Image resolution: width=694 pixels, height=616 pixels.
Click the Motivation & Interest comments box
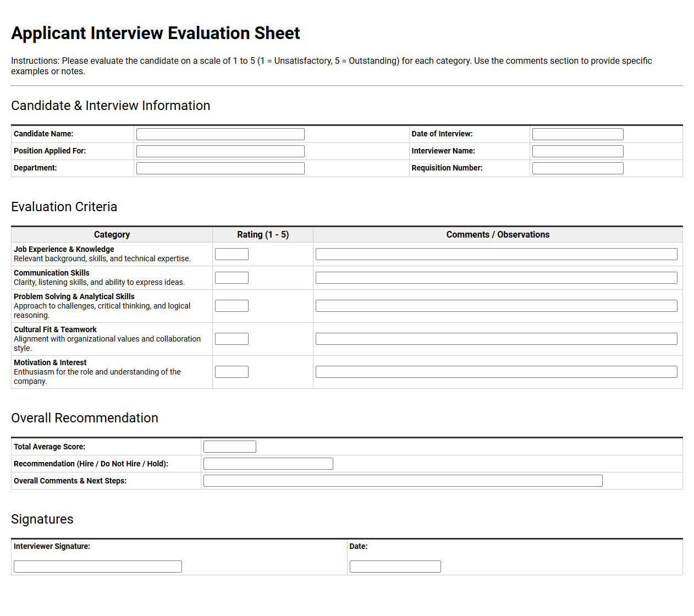pyautogui.click(x=497, y=372)
